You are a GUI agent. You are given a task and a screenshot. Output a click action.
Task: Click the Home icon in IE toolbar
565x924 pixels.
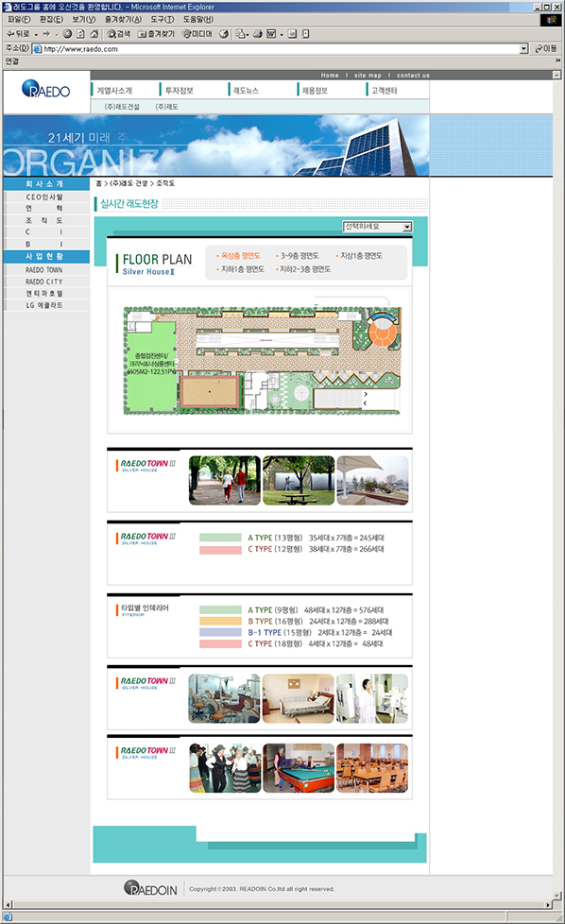(94, 34)
